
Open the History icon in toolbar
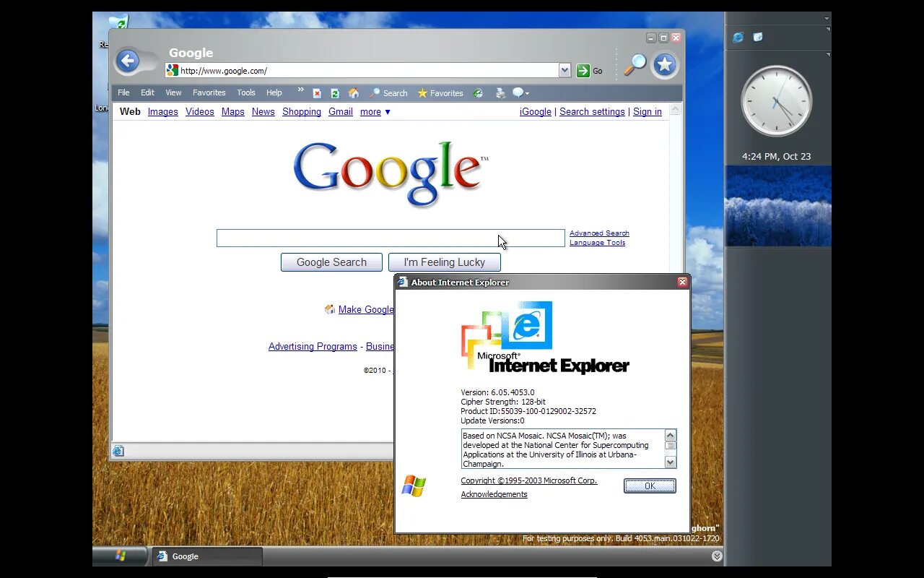click(x=478, y=93)
